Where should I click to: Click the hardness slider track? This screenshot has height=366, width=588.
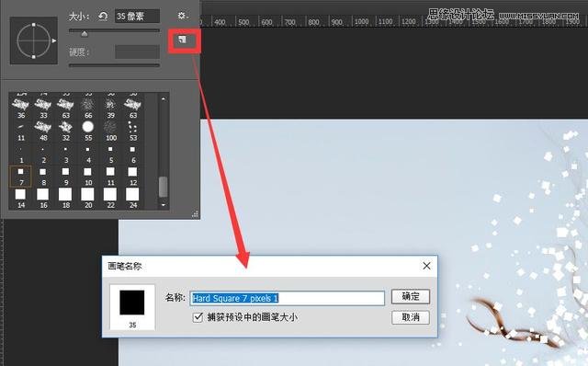tap(114, 65)
